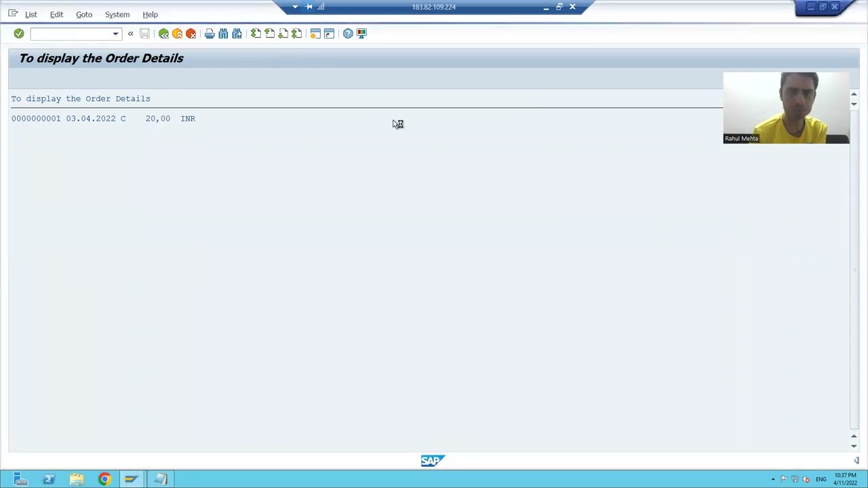The image size is (868, 488).
Task: Go to previous page icon
Action: coord(269,33)
